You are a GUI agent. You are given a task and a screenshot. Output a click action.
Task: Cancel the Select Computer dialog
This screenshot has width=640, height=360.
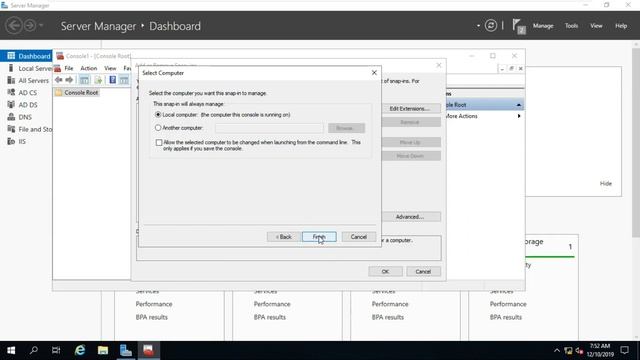(x=358, y=237)
